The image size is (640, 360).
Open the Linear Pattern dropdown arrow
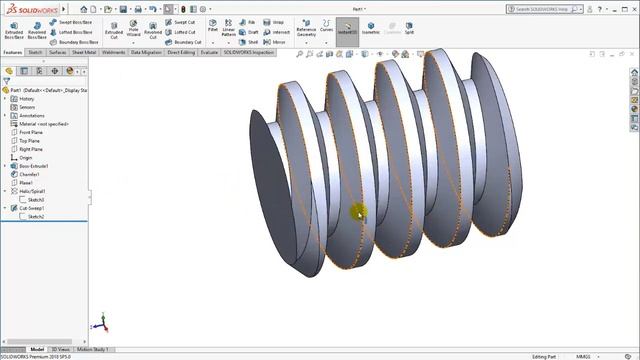click(x=229, y=42)
